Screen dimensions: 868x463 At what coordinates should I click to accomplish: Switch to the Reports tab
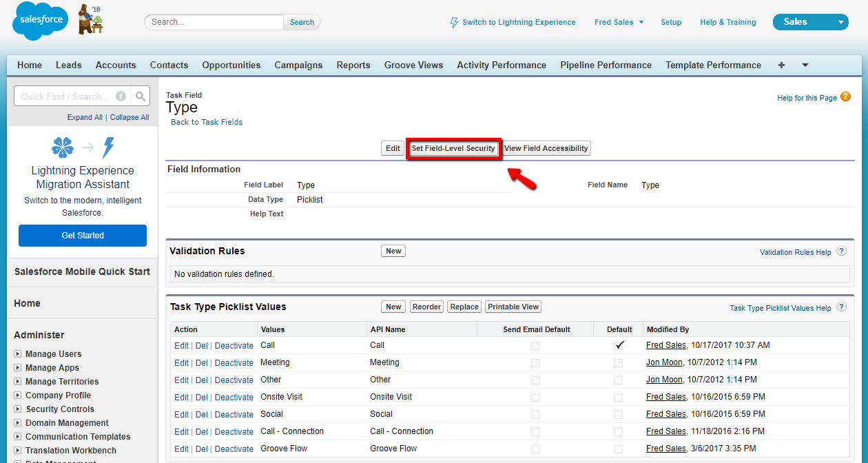[x=353, y=65]
